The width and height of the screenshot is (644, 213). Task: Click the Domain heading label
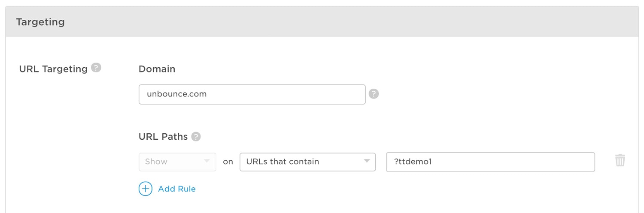coord(157,69)
